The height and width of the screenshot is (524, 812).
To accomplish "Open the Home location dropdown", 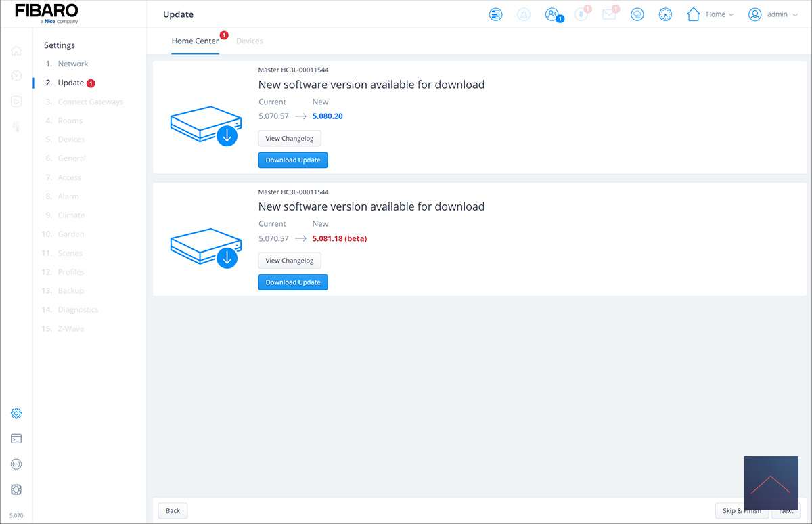I will 710,14.
